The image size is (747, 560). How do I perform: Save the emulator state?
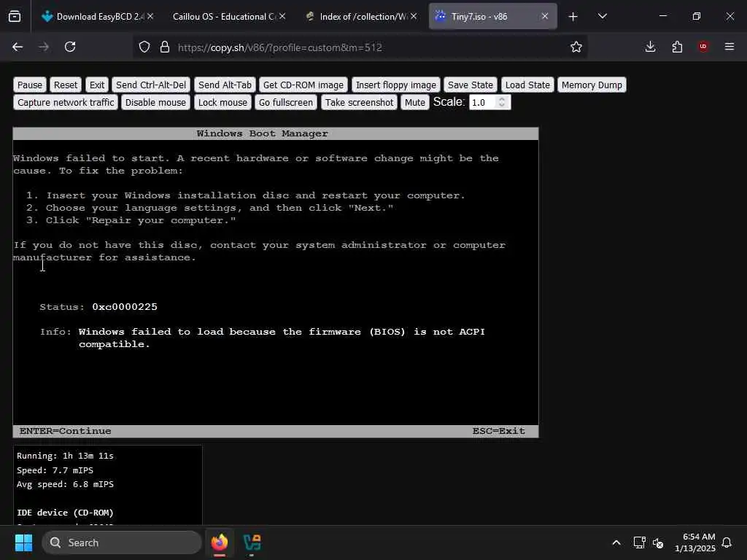coord(471,85)
